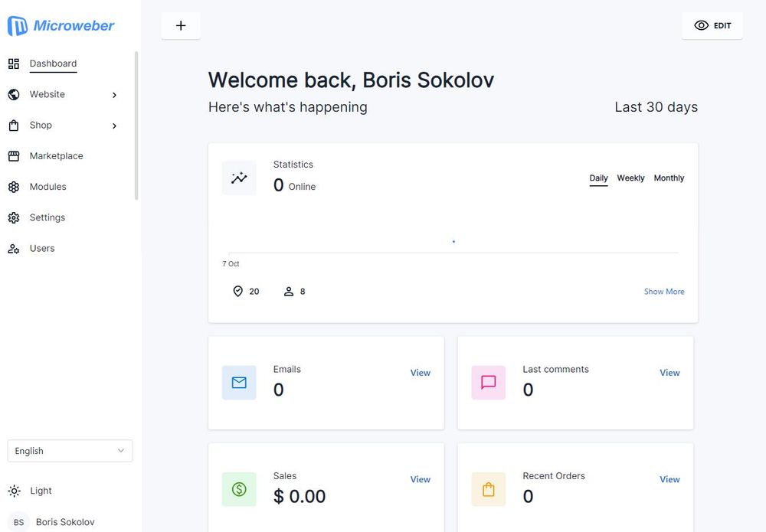766x532 pixels.
Task: Switch statistics to Weekly
Action: (x=630, y=178)
